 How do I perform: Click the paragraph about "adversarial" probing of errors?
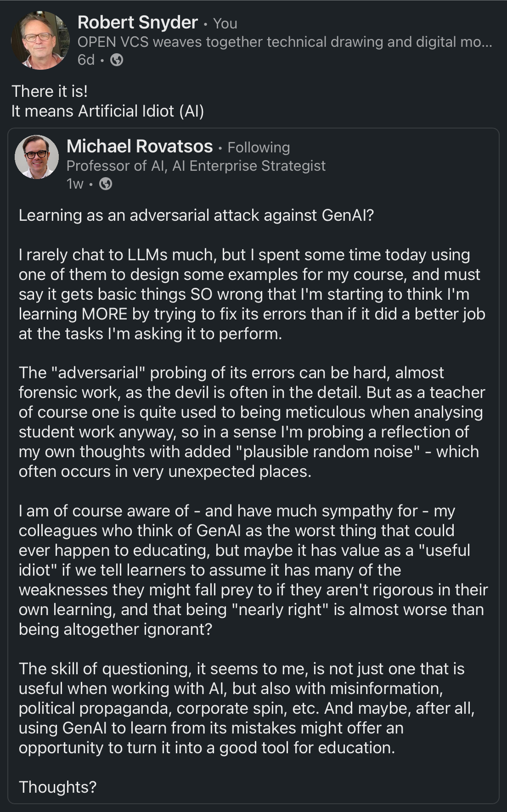[252, 421]
